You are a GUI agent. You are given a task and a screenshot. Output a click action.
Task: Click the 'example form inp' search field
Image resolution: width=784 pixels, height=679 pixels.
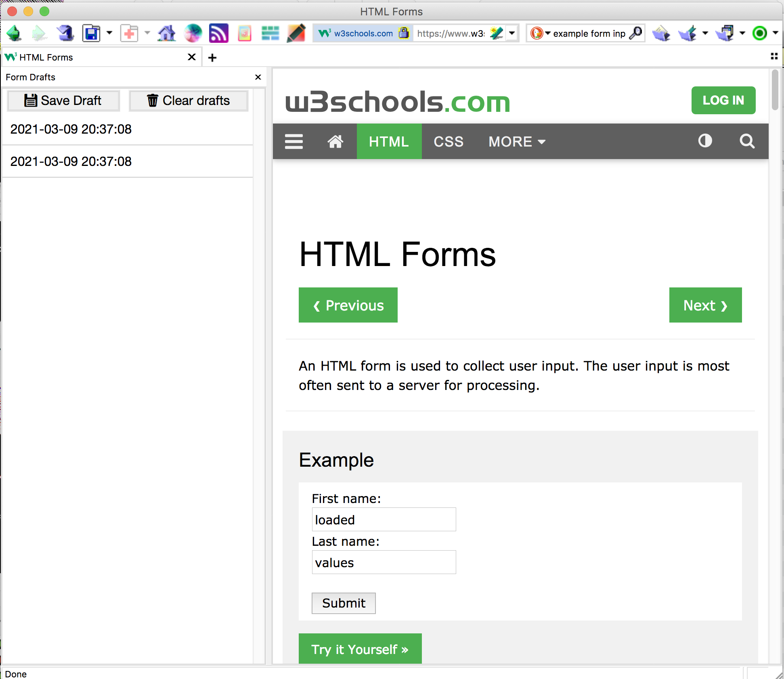[589, 34]
